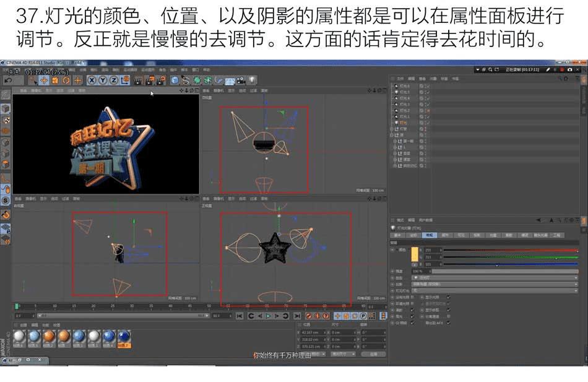Expand the first null object under the lights

click(x=392, y=129)
